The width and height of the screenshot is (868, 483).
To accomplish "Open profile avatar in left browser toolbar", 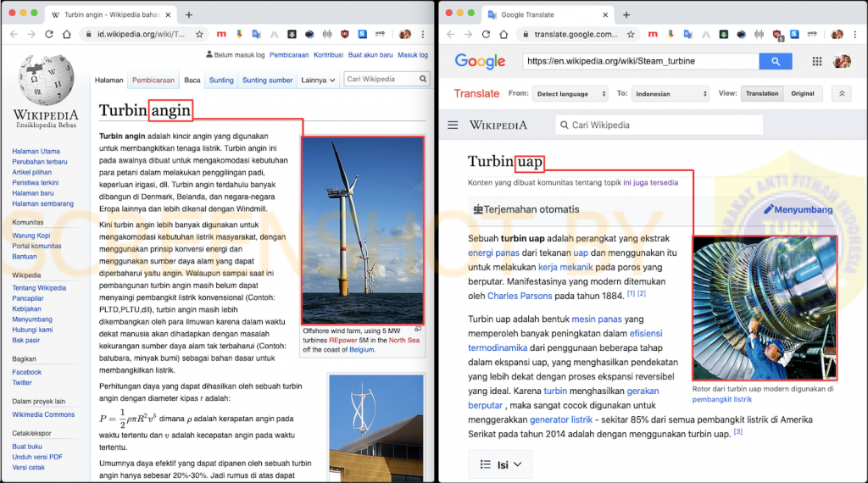I will click(405, 34).
